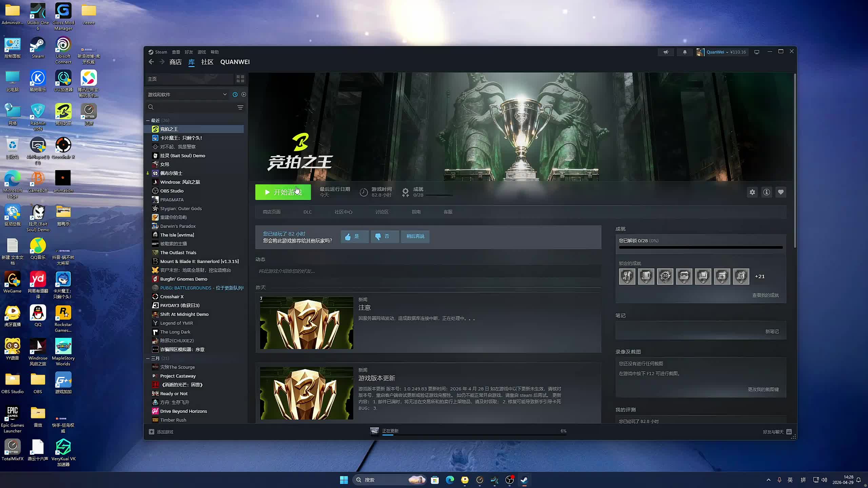Click the Big Picture mode monitor icon
This screenshot has width=868, height=488.
(756, 52)
